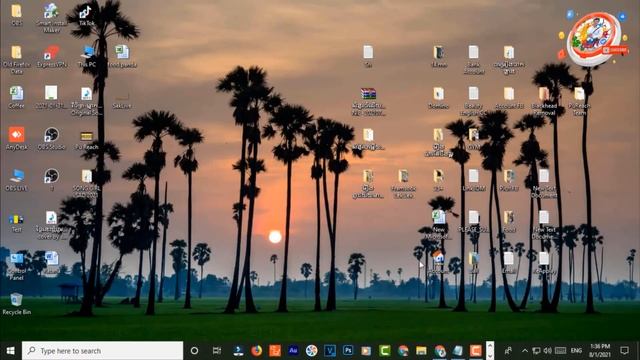Open Firefox from the taskbar
640x360 pixels.
(256, 351)
